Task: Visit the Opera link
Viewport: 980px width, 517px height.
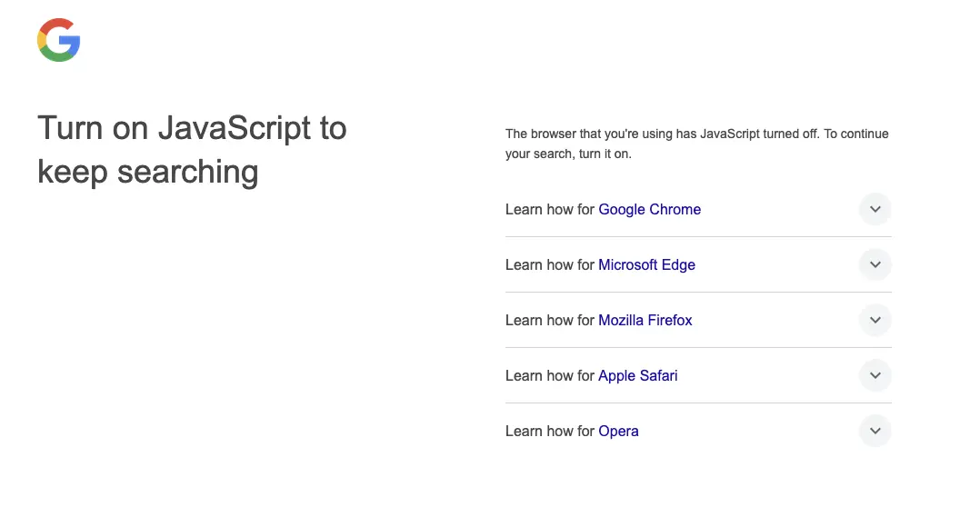Action: pos(618,432)
